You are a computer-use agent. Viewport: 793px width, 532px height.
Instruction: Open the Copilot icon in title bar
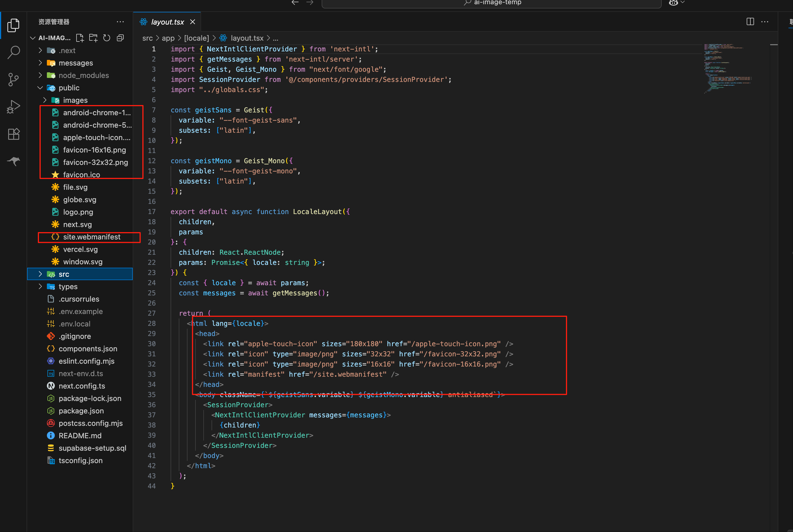(674, 3)
